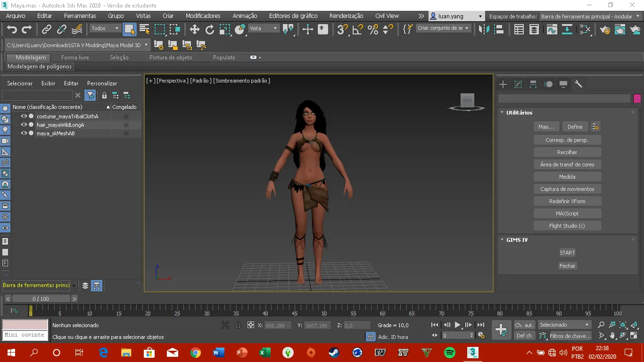Toggle the Angle Snap icon

point(358,30)
